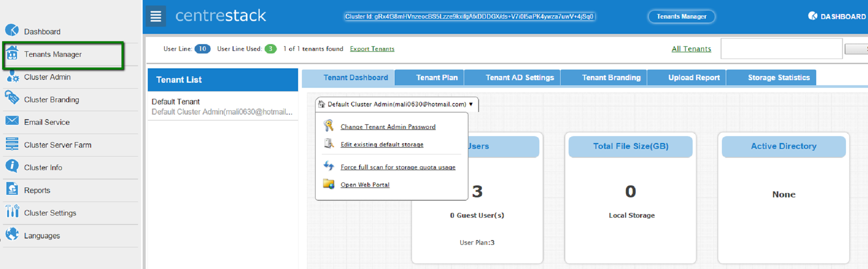Switch to Tenant Dashboard tab

point(348,78)
